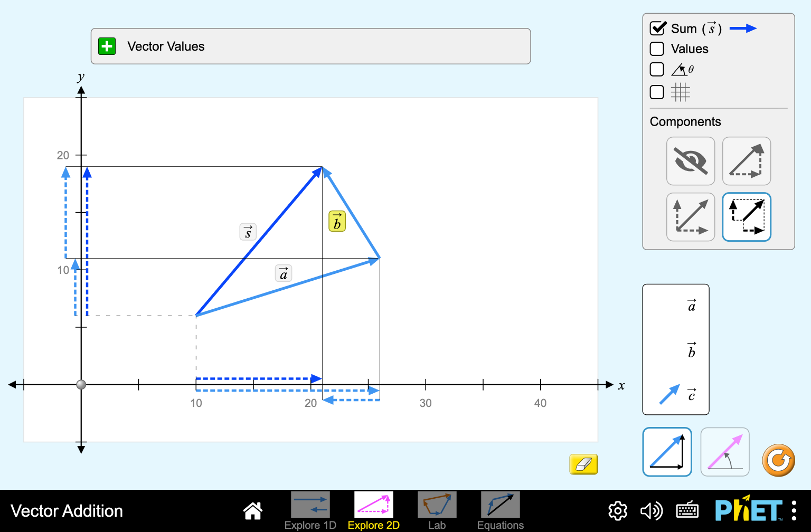The width and height of the screenshot is (811, 532).
Task: Enable the Values checkbox
Action: pos(657,49)
